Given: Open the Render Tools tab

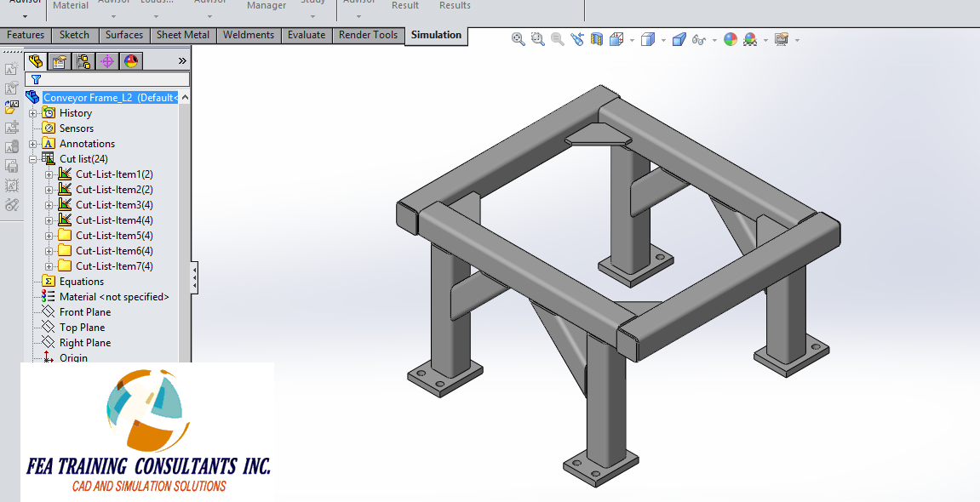Looking at the screenshot, I should point(368,35).
